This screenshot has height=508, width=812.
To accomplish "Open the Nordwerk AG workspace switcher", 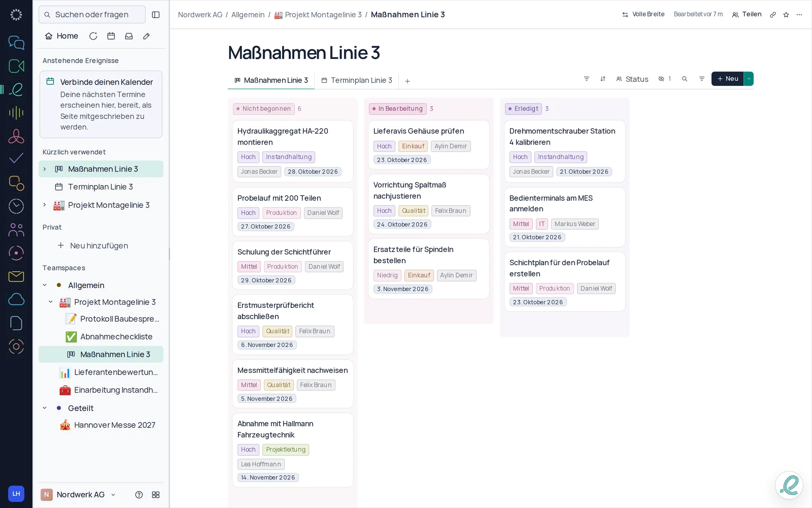I will tap(78, 494).
